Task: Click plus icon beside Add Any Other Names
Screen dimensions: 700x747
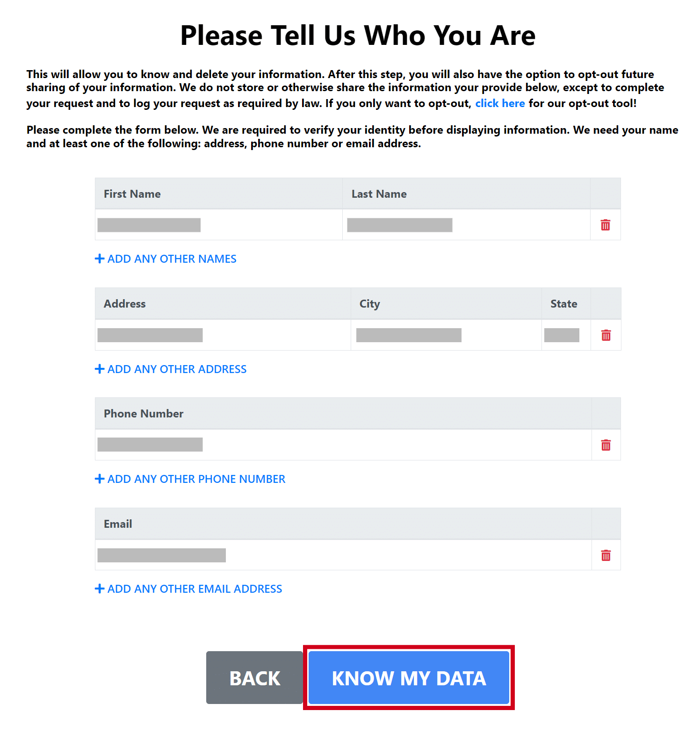Action: click(x=100, y=259)
